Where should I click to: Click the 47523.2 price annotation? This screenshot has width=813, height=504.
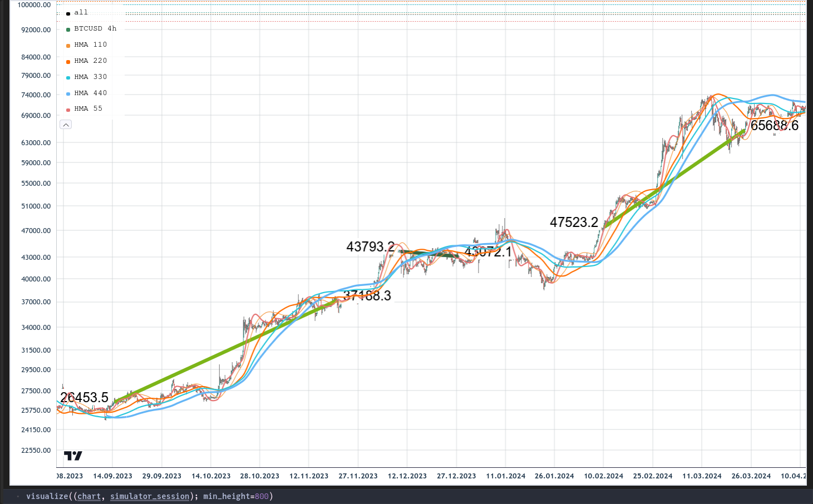tap(574, 223)
